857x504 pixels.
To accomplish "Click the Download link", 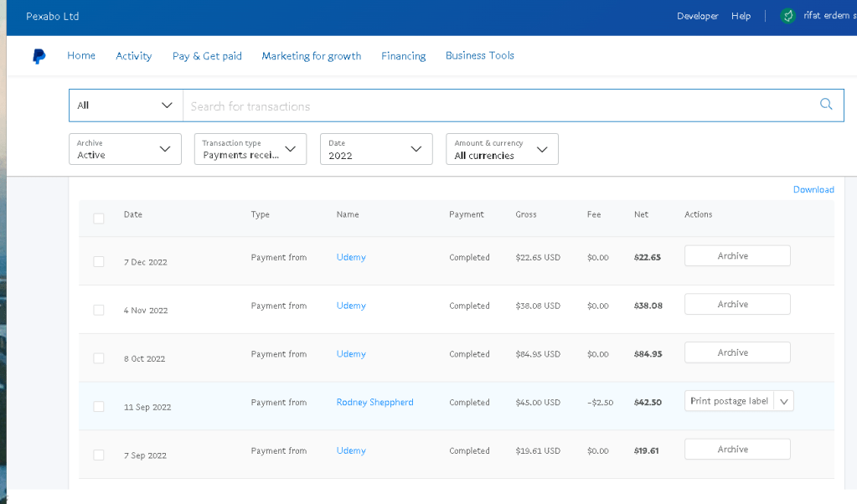I will coord(813,189).
